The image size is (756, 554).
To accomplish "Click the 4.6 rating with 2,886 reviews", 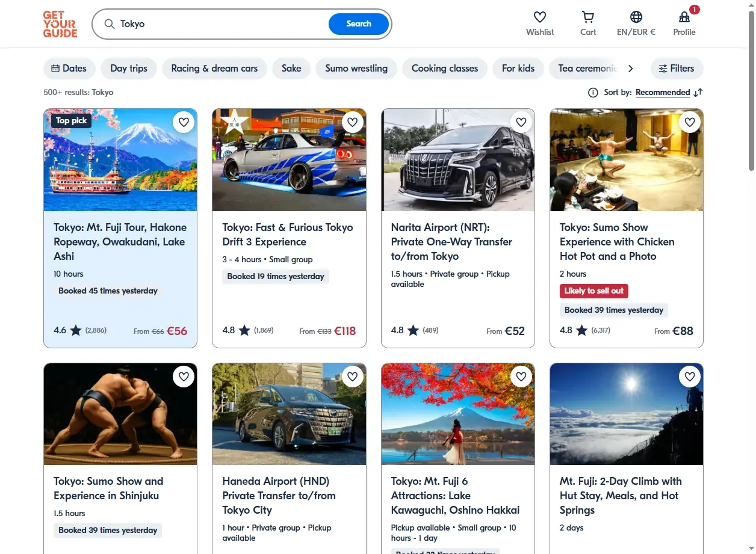I will pyautogui.click(x=80, y=330).
